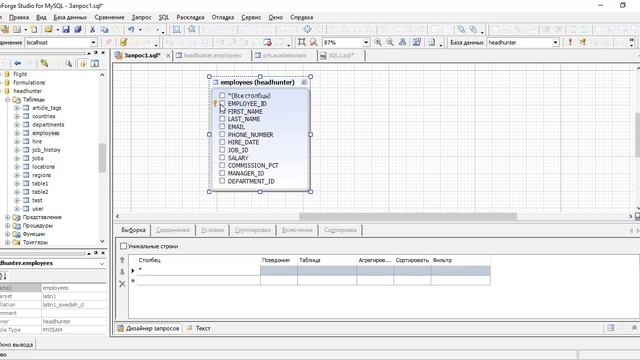The height and width of the screenshot is (360, 640).
Task: Select the flight database in tree
Action: click(x=20, y=74)
